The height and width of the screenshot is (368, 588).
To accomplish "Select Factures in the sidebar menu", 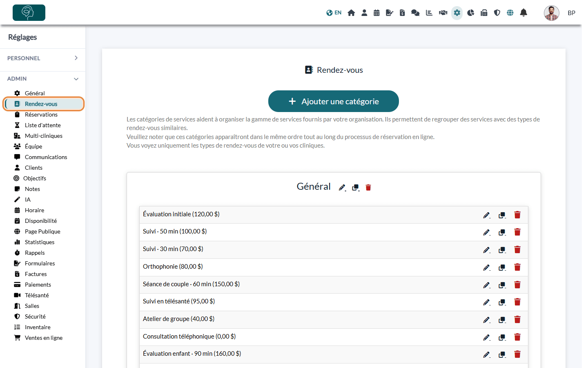I will point(36,274).
